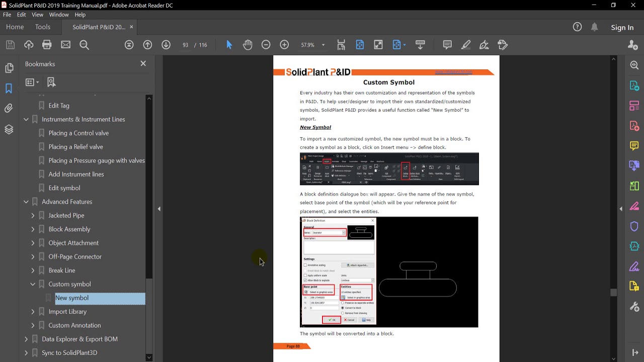The width and height of the screenshot is (644, 362).
Task: Select the Add Instrument lines bookmark
Action: pyautogui.click(x=76, y=174)
